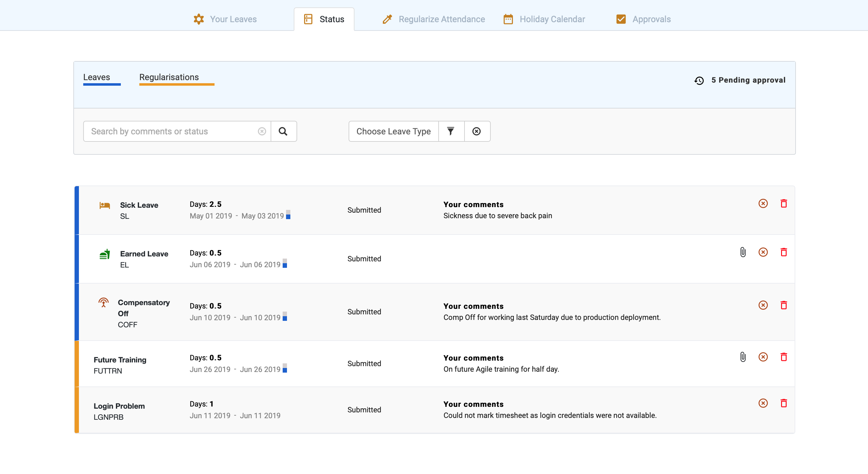Click the magnifier search button

283,131
